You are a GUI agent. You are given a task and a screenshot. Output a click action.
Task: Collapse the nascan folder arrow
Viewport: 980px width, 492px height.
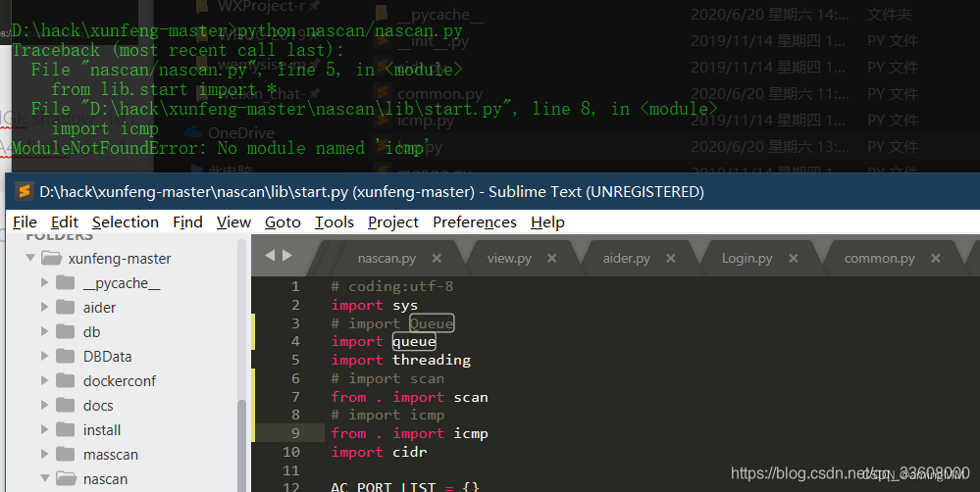45,478
